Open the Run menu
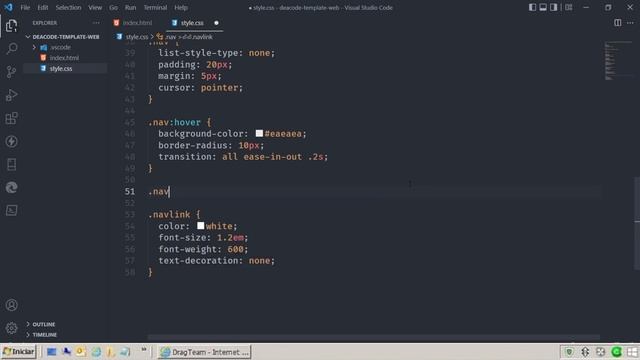Viewport: 640px width, 360px height. click(x=130, y=7)
